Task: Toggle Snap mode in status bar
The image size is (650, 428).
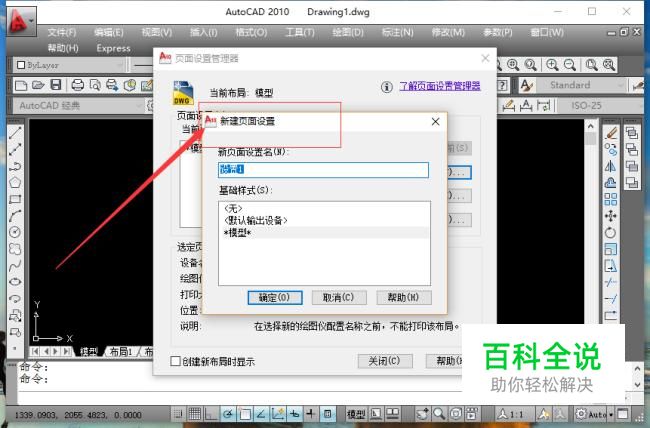Action: pos(178,413)
